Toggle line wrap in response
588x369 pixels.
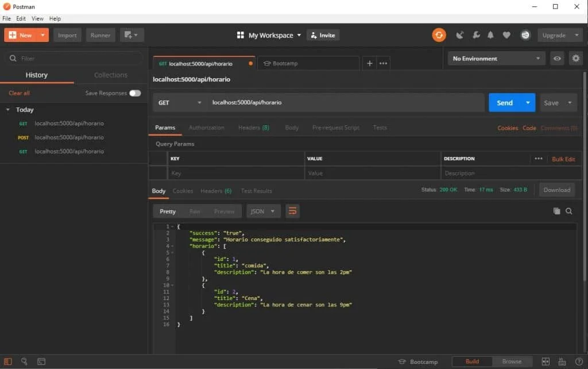pyautogui.click(x=292, y=211)
